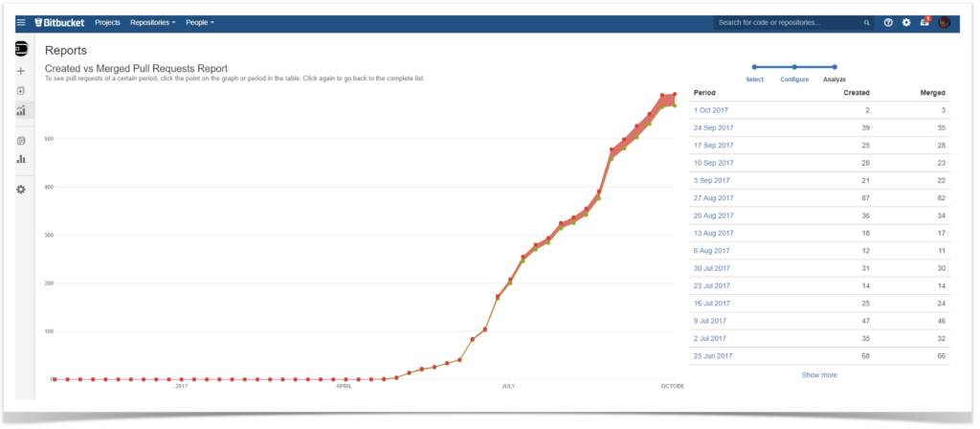Open sidebar settings gear icon
Screen dimensions: 980x429
[x=21, y=190]
